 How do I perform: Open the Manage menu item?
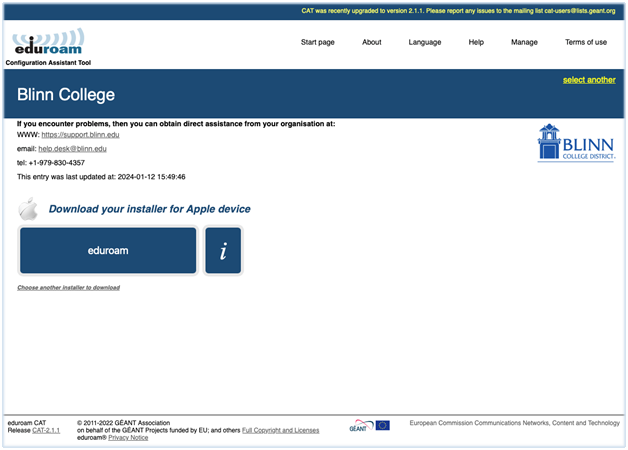click(524, 42)
